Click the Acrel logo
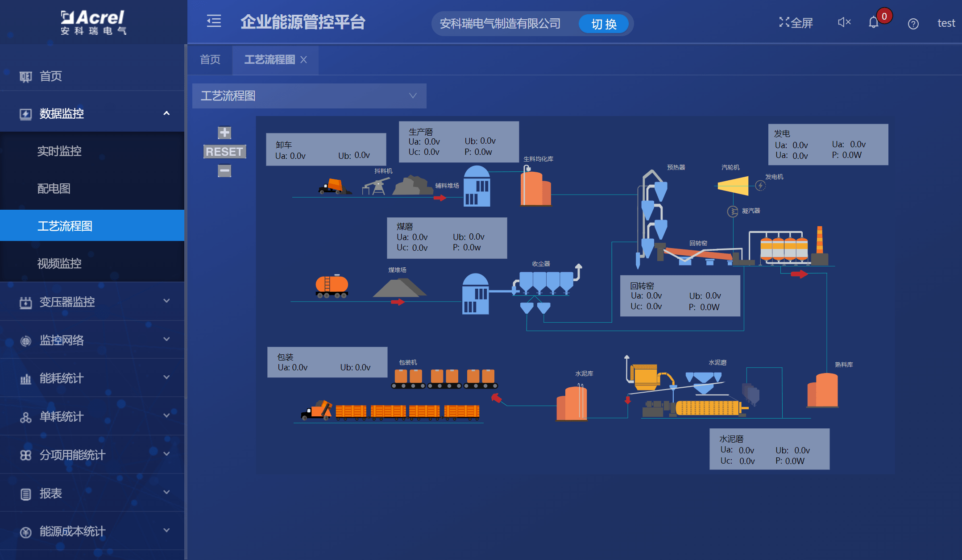The width and height of the screenshot is (962, 560). click(93, 22)
